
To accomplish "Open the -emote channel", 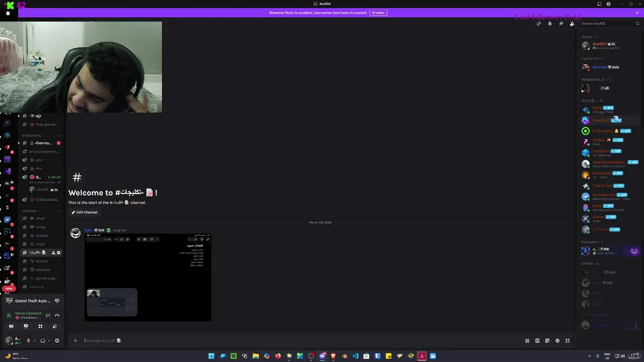I will tap(41, 261).
